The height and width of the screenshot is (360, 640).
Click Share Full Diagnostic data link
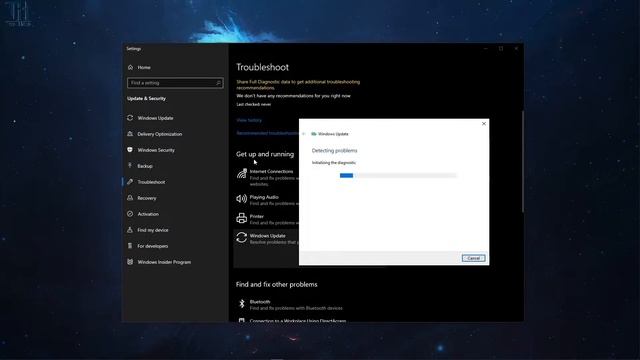298,84
